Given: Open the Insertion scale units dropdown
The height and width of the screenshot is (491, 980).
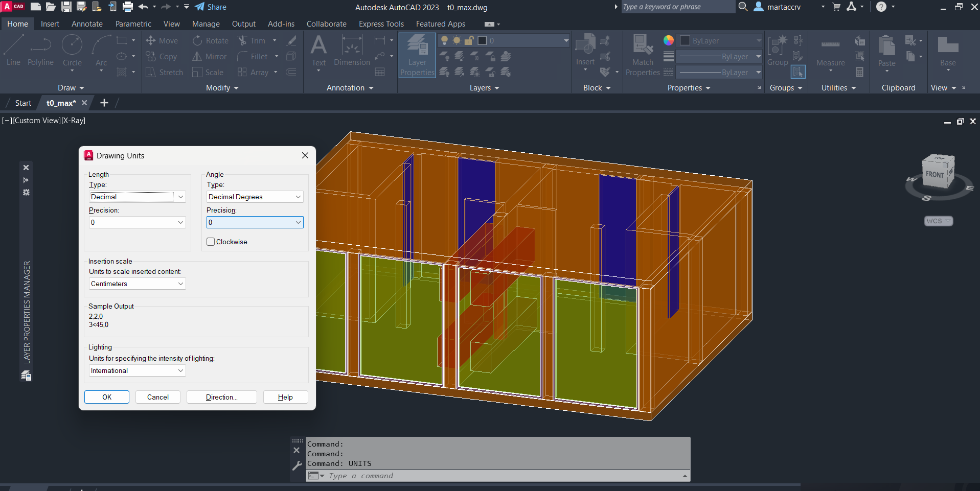Looking at the screenshot, I should pyautogui.click(x=137, y=284).
